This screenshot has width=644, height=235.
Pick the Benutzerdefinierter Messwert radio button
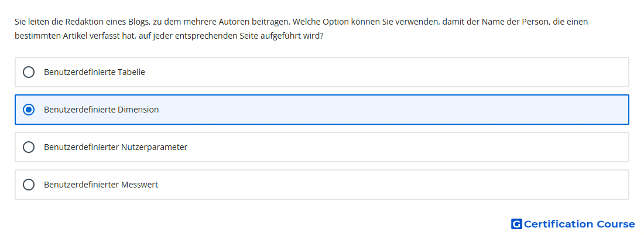click(29, 185)
